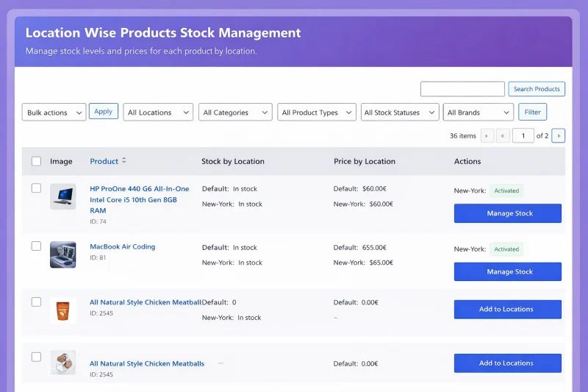Open orange pouch Chicken Meatballs thumbnail
Screen dimensions: 588x392
click(63, 310)
